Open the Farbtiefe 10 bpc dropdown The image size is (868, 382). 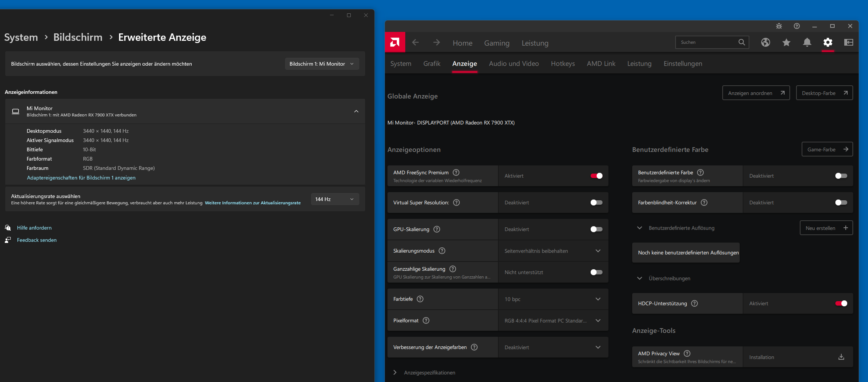[552, 299]
